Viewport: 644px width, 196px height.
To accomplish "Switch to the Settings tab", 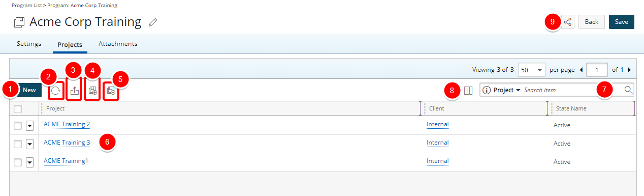I will [x=29, y=44].
